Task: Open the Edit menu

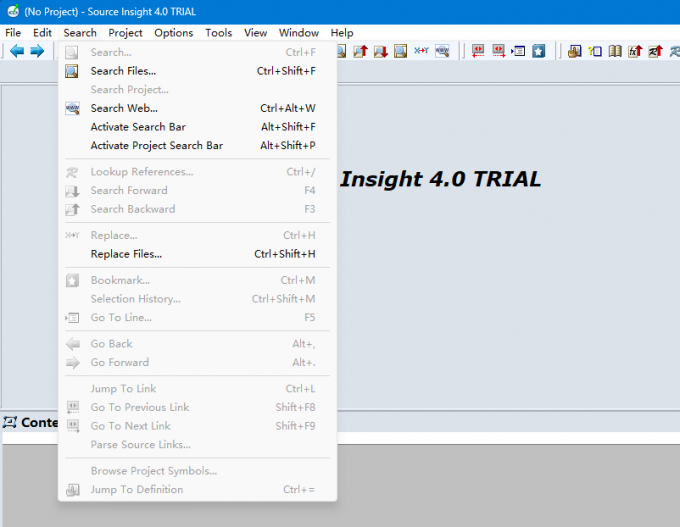Action: coord(42,33)
